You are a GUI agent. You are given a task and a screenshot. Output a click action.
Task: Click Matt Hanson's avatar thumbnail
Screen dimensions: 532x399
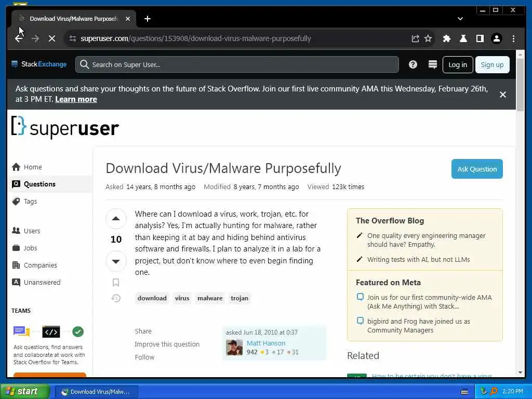point(234,347)
